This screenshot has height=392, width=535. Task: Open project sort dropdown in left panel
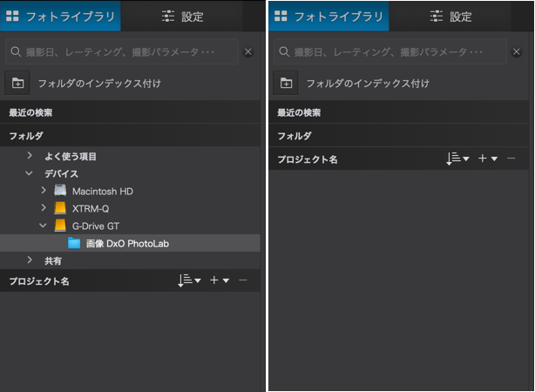point(189,280)
